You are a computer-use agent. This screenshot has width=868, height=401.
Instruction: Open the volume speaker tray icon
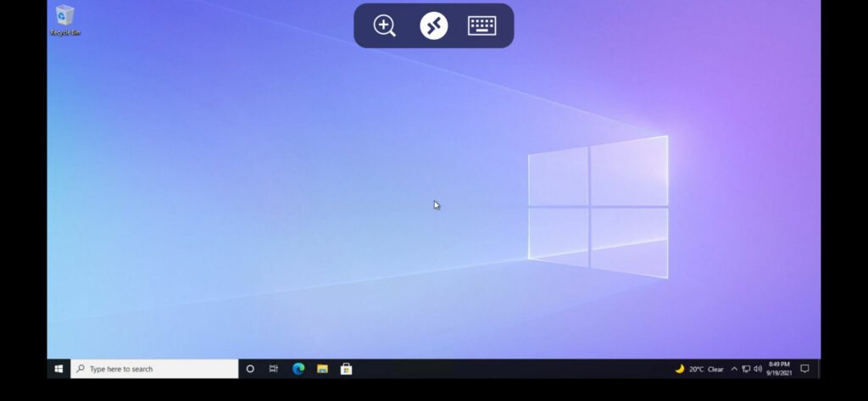(758, 369)
